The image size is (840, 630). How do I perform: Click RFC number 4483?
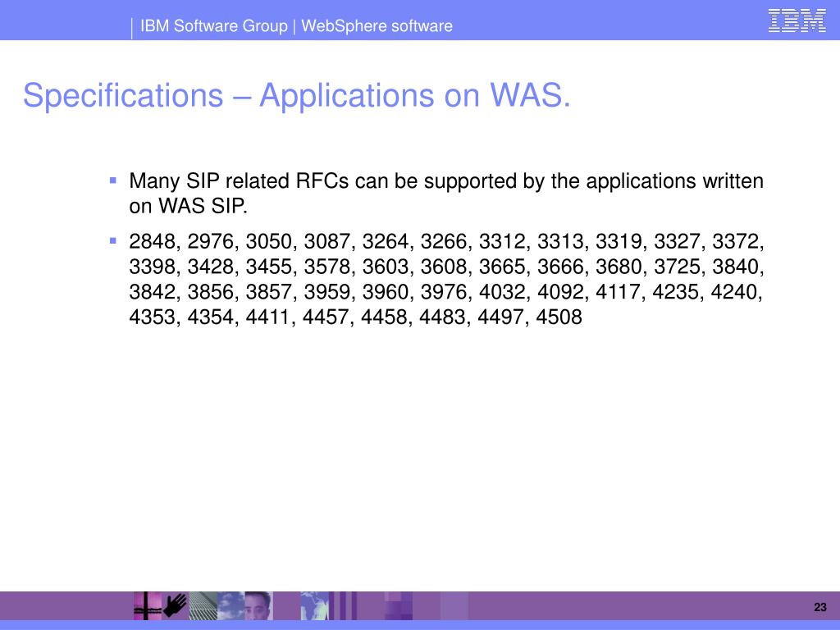tap(442, 317)
